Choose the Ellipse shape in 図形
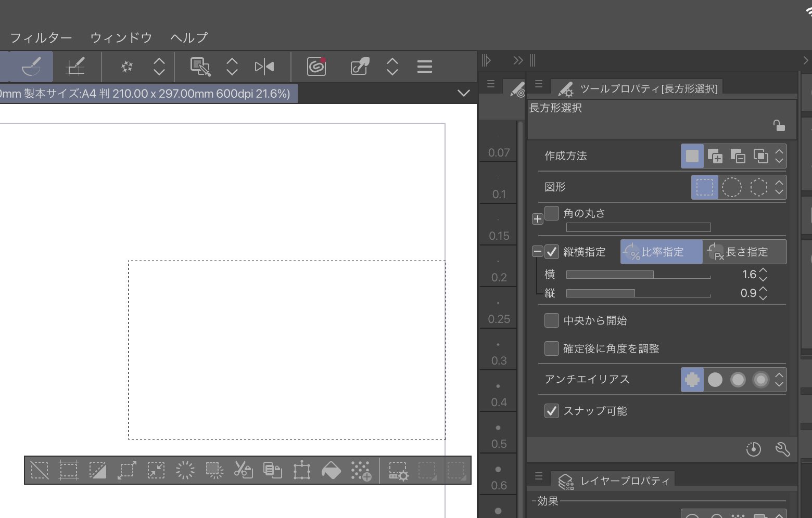This screenshot has height=518, width=812. 731,187
